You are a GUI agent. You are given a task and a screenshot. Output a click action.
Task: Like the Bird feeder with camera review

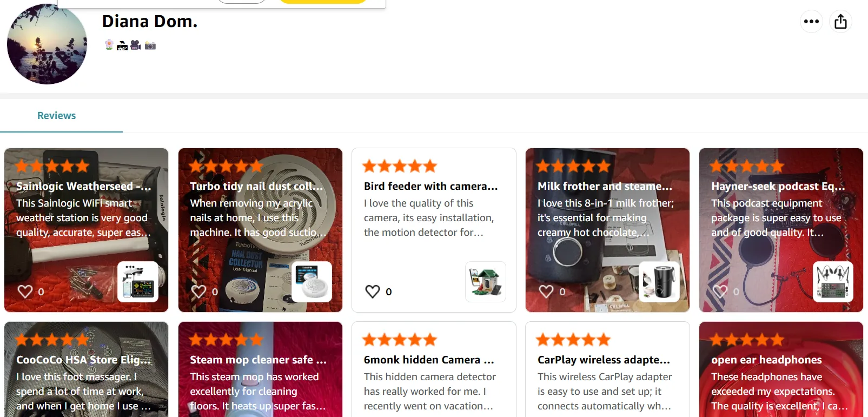373,292
